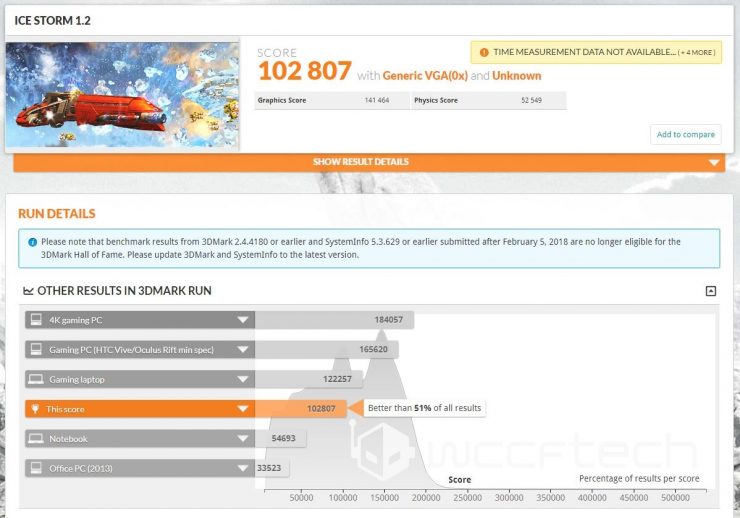
Task: Expand the Gaming PC (HTC Vive/Oculus Rift min spec) arrow
Action: [x=243, y=350]
